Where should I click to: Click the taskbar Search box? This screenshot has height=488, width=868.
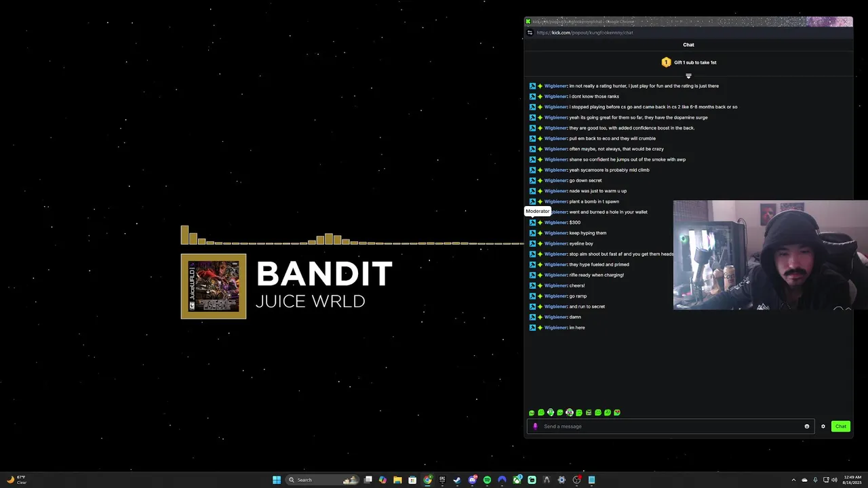323,480
